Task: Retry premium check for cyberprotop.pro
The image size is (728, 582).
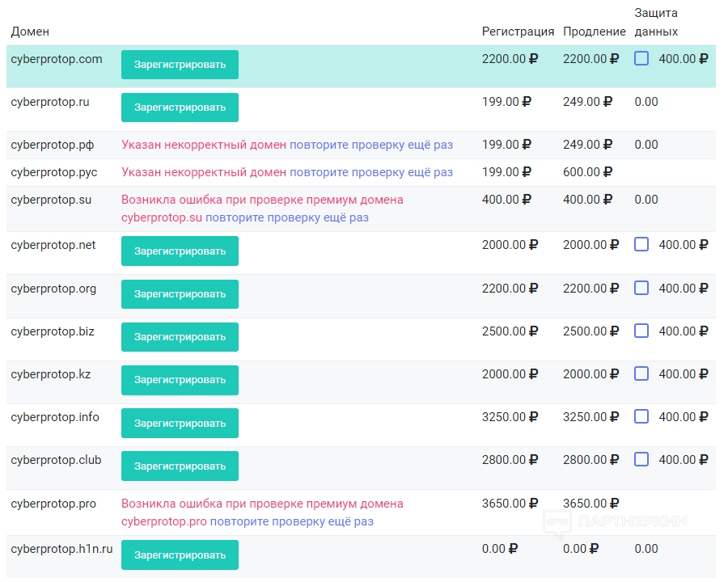Action: pyautogui.click(x=292, y=521)
